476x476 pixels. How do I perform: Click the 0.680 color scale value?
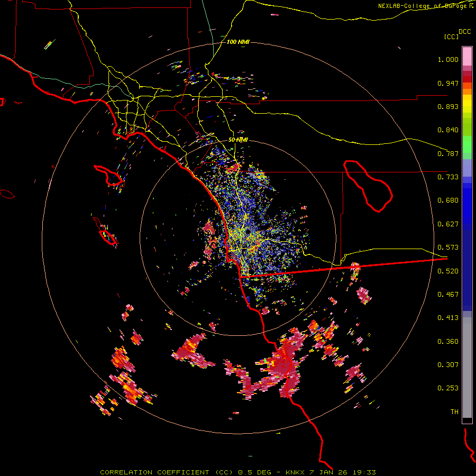(x=448, y=200)
